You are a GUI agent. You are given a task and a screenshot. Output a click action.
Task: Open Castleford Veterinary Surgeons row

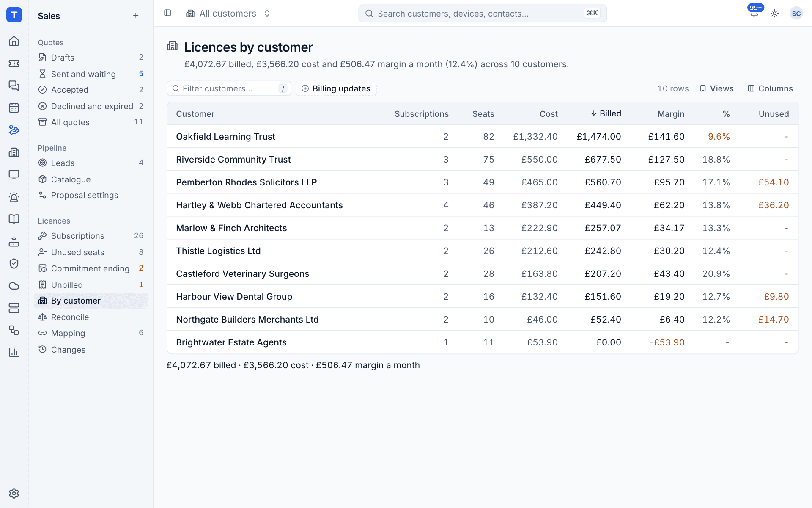[x=483, y=273]
